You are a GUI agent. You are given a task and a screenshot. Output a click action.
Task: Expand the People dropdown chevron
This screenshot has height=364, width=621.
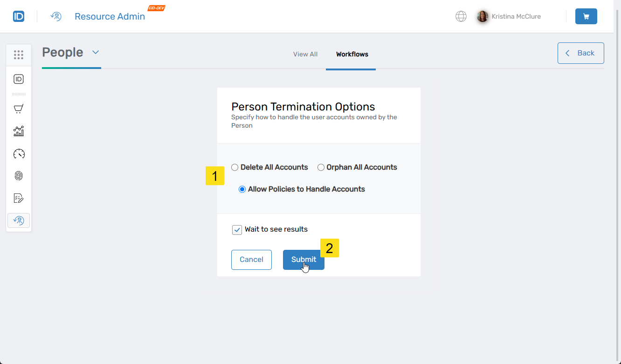(96, 52)
